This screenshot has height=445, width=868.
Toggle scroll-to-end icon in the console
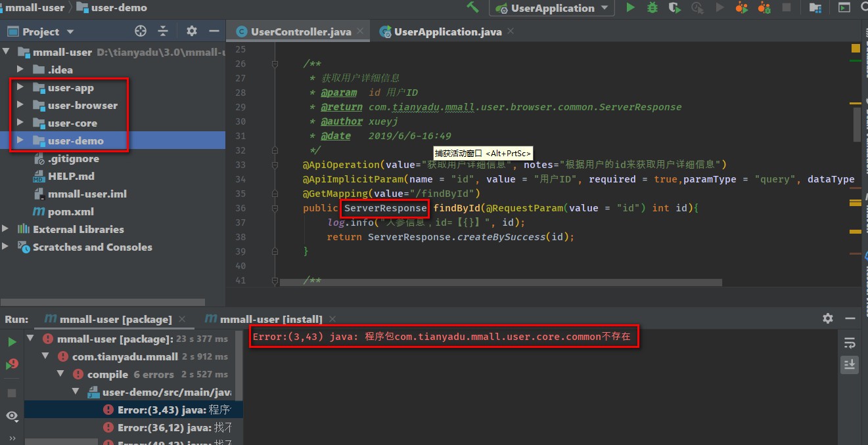click(850, 364)
